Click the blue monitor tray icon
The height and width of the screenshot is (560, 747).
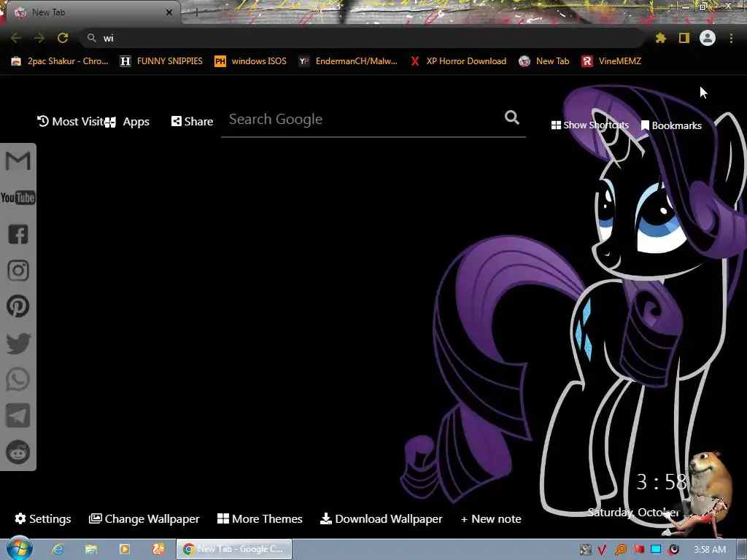656,549
